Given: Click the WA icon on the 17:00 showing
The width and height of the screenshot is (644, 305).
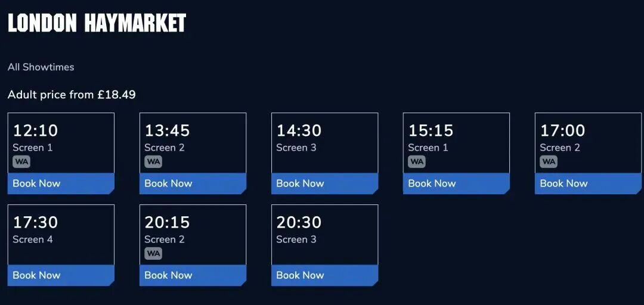Looking at the screenshot, I should pyautogui.click(x=549, y=161).
